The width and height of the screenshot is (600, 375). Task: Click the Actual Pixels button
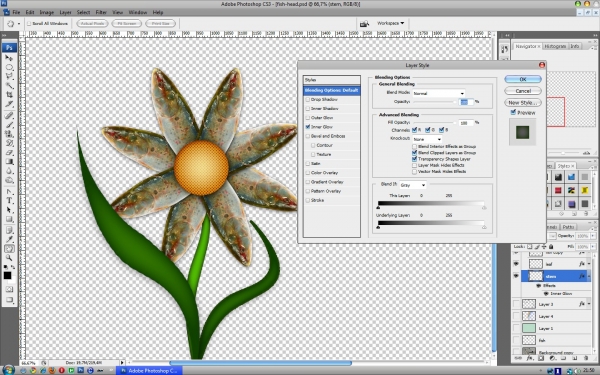(x=92, y=24)
